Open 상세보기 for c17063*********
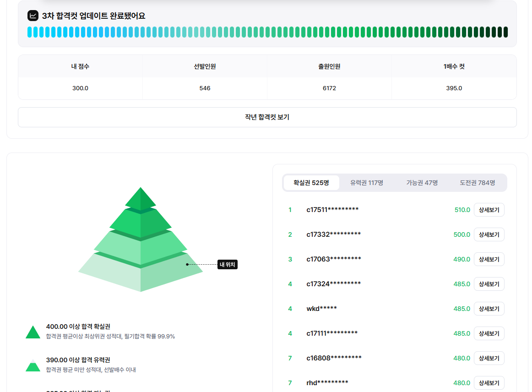 [489, 259]
